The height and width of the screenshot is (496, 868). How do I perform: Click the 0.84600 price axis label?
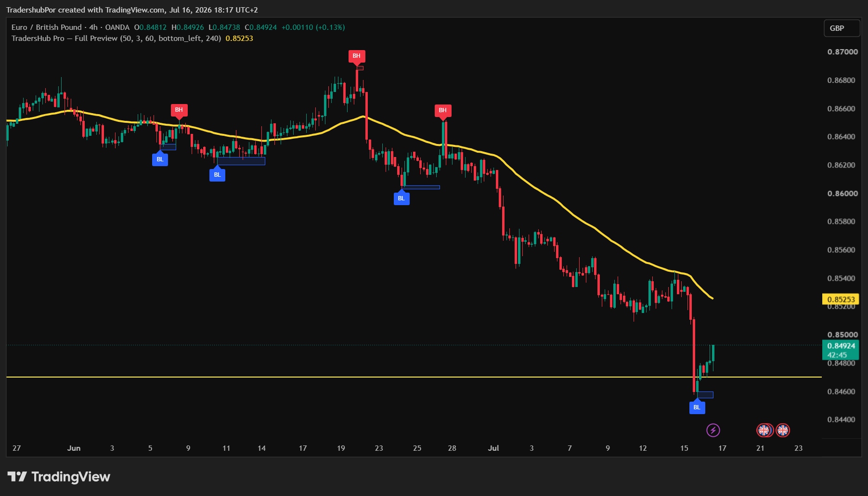coord(842,392)
